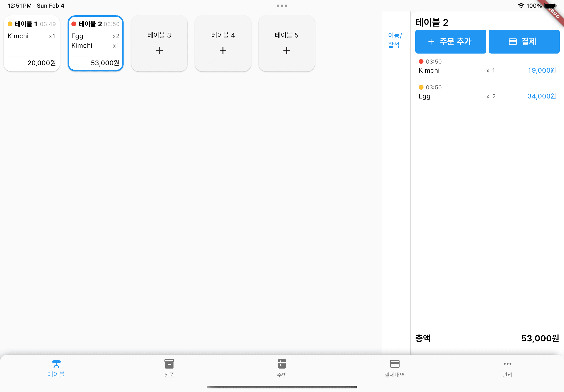Toggle red status dot on Kimchi order
The height and width of the screenshot is (392, 564).
point(421,61)
